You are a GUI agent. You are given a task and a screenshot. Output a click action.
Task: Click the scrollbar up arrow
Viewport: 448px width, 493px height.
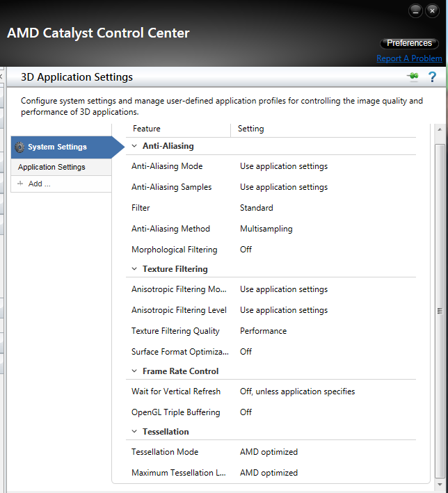coord(439,131)
